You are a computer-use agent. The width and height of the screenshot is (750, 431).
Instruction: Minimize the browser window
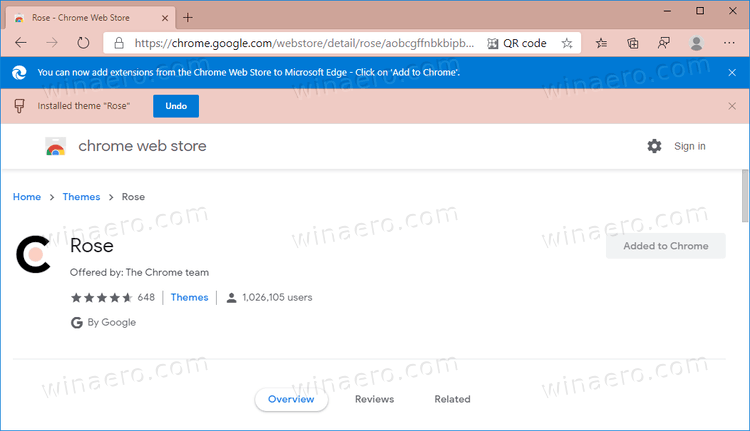(x=667, y=11)
